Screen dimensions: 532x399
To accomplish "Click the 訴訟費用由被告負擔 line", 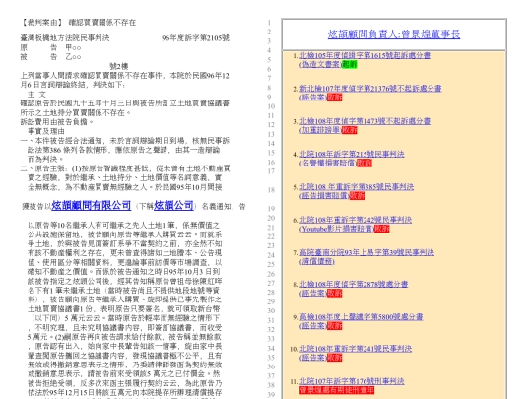I will point(56,122).
